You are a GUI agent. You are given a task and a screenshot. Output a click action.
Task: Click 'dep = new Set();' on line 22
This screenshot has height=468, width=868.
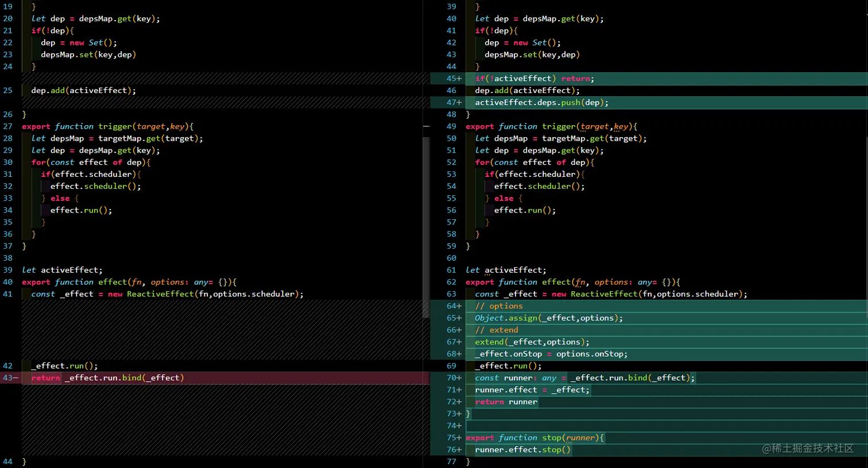pyautogui.click(x=79, y=42)
